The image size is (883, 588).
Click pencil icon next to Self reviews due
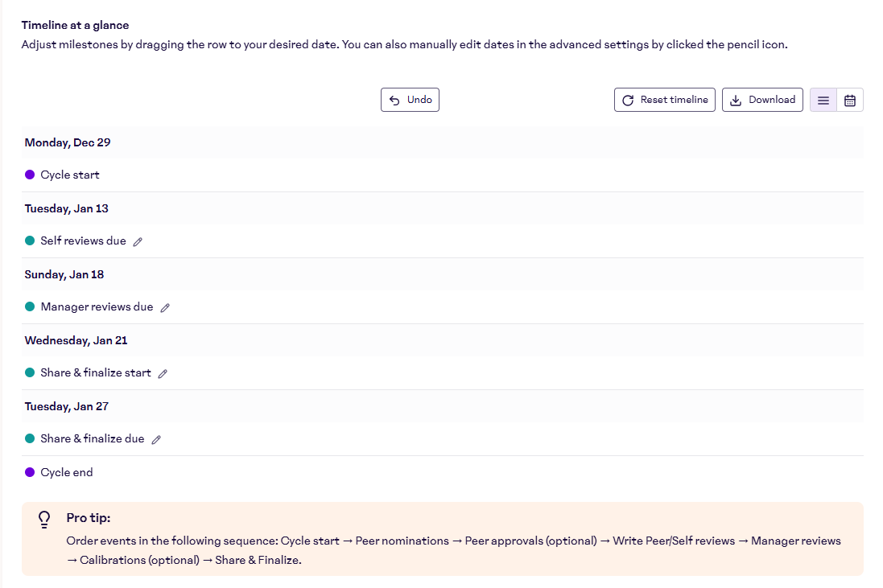coord(138,241)
